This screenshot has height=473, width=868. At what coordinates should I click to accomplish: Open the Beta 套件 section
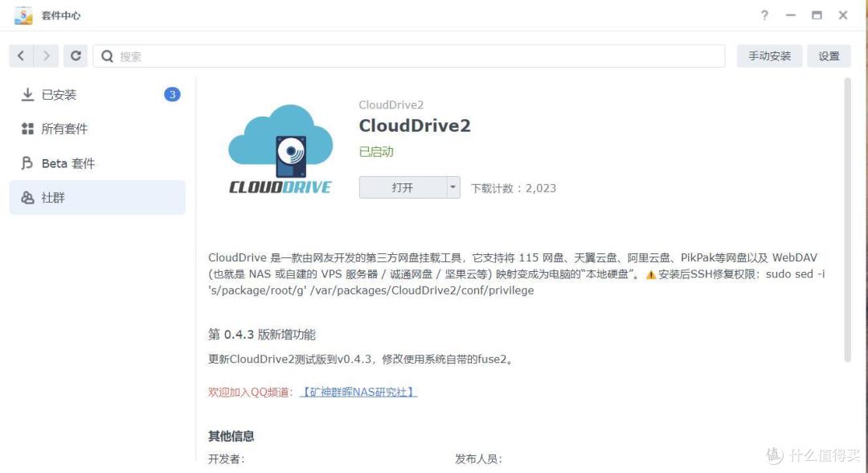(68, 162)
